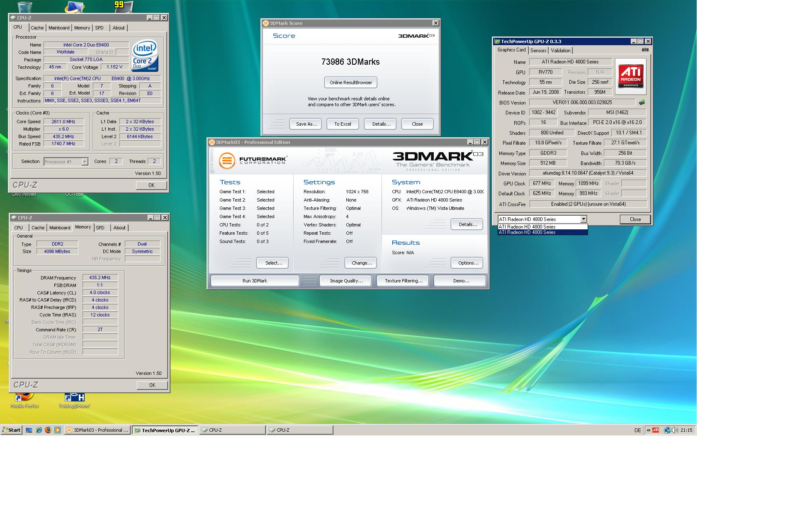The height and width of the screenshot is (513, 812).
Task: Click the volume speaker tray icon
Action: (675, 430)
